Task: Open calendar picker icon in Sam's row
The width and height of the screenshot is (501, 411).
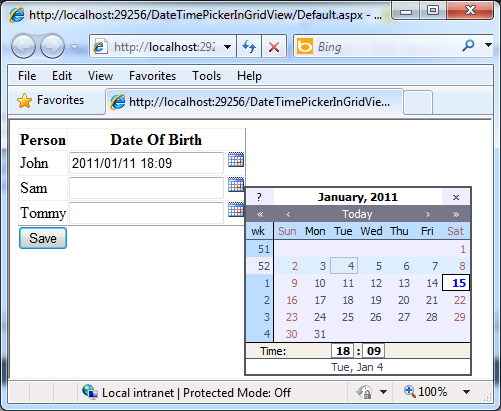Action: point(236,184)
